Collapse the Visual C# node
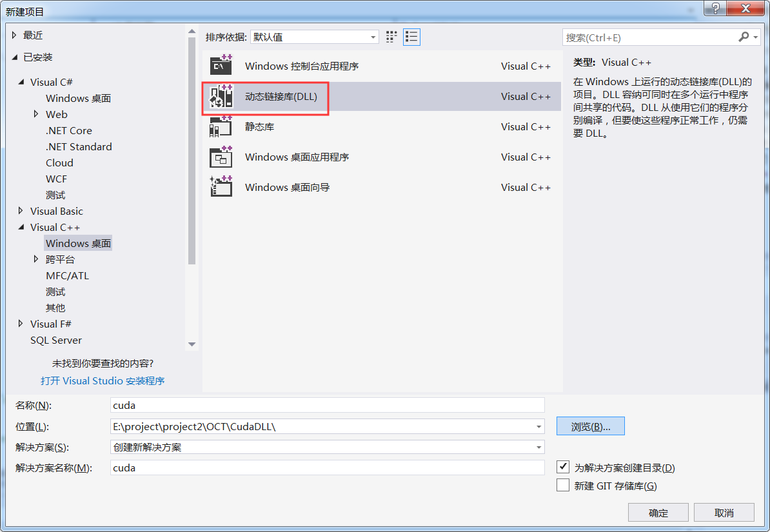 click(x=21, y=81)
